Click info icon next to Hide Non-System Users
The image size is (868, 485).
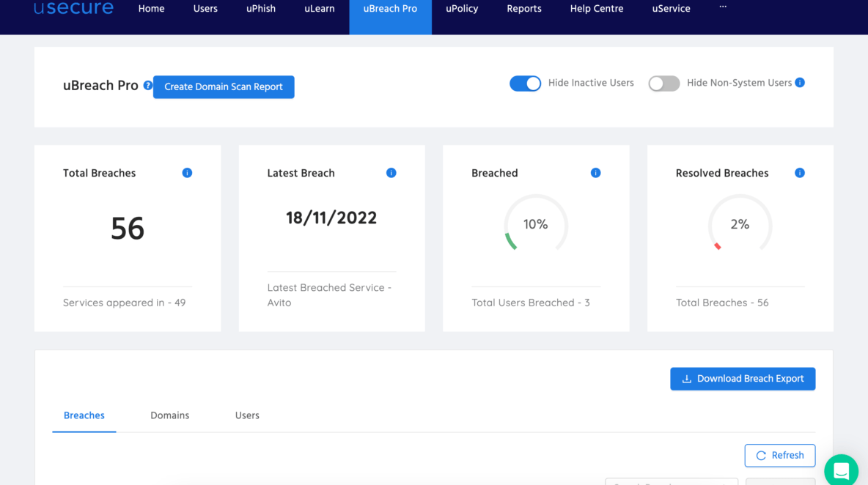click(800, 83)
